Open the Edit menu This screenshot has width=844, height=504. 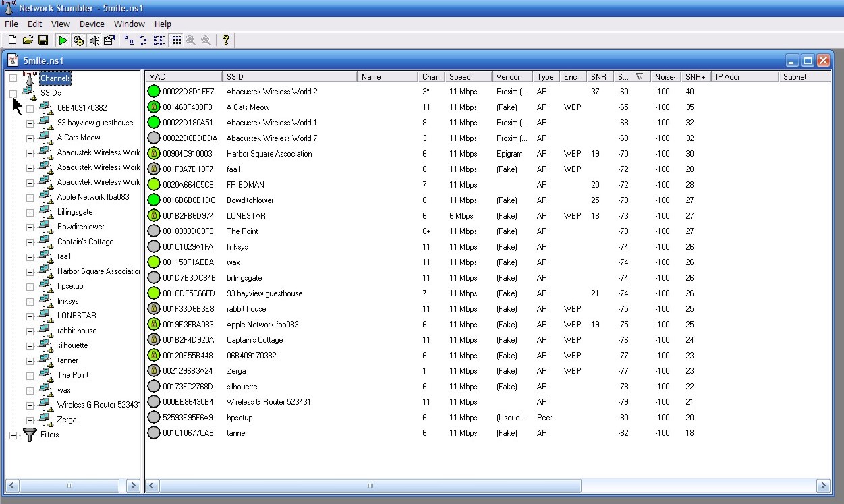click(34, 24)
